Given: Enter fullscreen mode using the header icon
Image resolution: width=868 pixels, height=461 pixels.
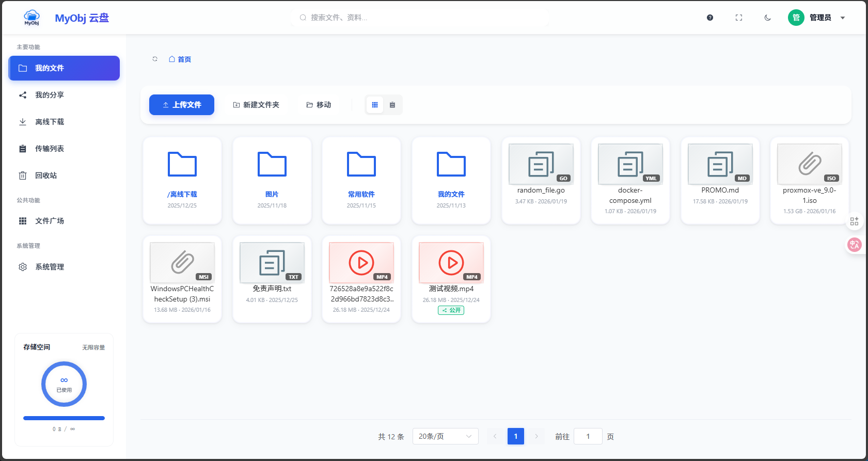Looking at the screenshot, I should point(739,18).
